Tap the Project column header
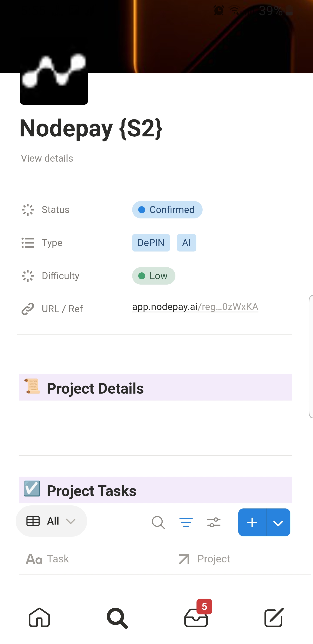This screenshot has width=313, height=644. point(204,559)
